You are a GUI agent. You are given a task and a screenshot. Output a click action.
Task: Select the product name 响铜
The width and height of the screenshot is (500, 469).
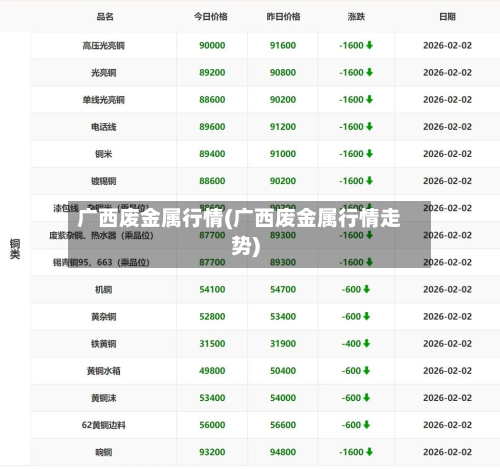click(x=104, y=452)
